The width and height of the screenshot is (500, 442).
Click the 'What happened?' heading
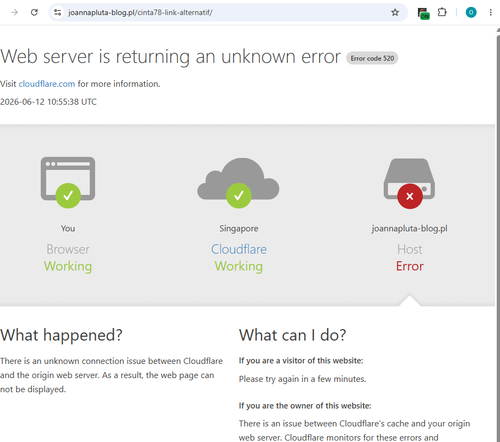point(61,335)
